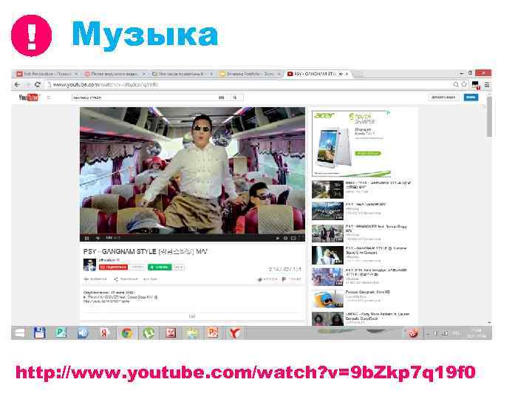Viewport: 532px width, 399px height.
Task: Open the Publisher icon in the taskbar
Action: (61, 333)
